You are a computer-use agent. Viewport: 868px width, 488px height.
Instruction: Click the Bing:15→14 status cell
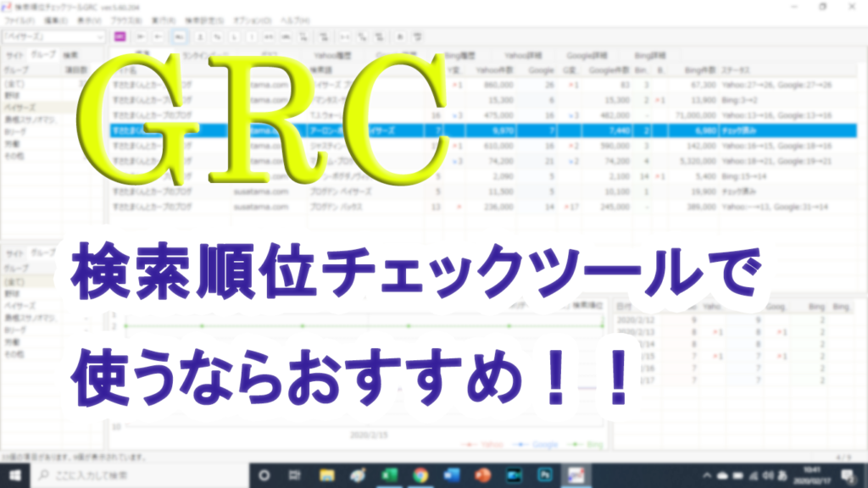tap(743, 176)
